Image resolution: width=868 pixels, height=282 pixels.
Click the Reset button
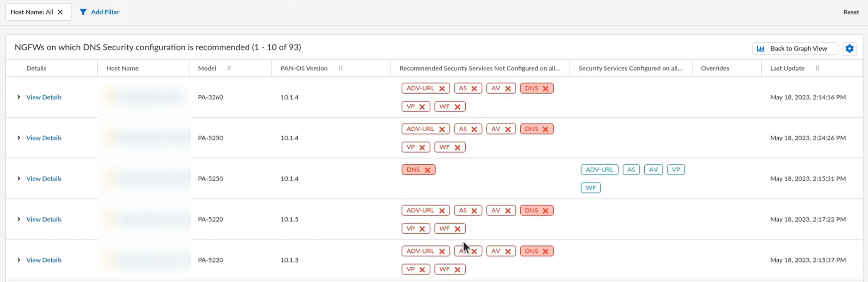(x=851, y=12)
